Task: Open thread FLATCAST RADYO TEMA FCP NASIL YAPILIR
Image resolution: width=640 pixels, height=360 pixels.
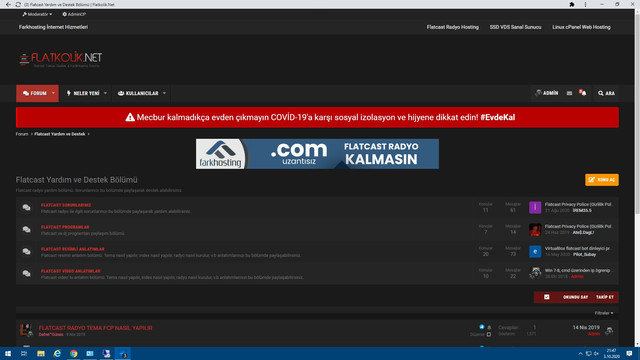Action: 96,328
